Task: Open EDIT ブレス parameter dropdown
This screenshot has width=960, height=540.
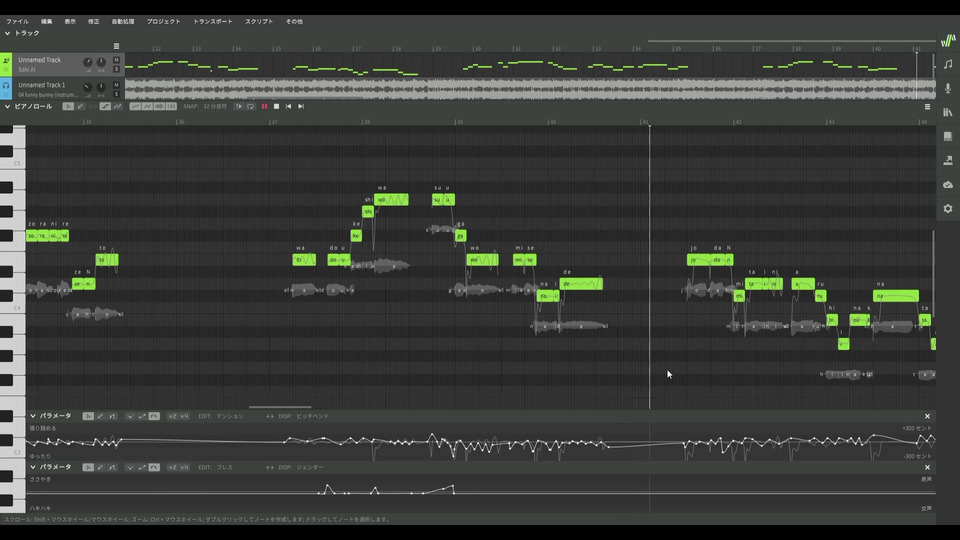Action: point(225,467)
